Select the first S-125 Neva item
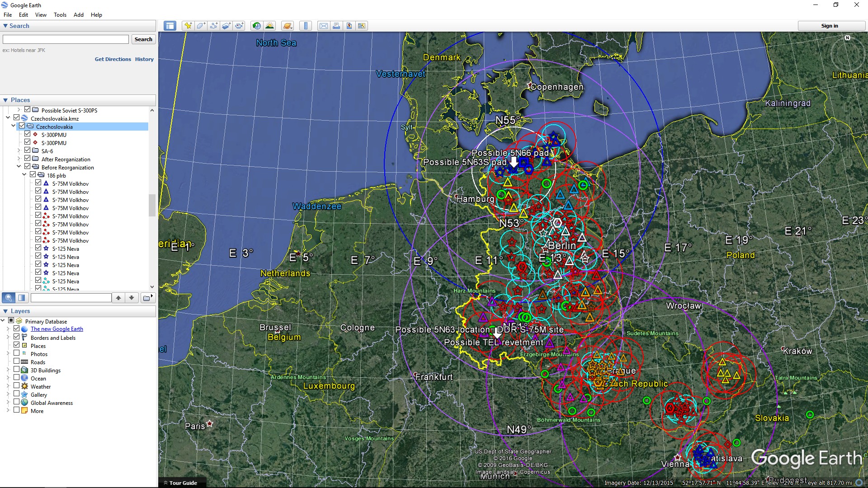The height and width of the screenshot is (488, 868). [x=66, y=249]
